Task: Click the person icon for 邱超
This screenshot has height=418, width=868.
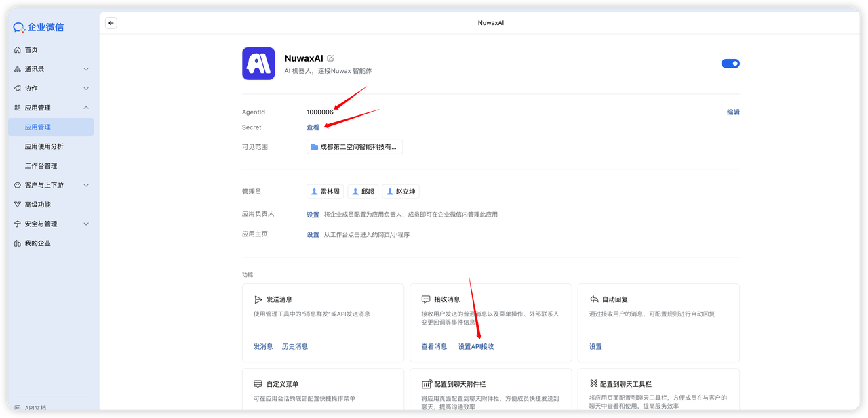Action: tap(355, 192)
